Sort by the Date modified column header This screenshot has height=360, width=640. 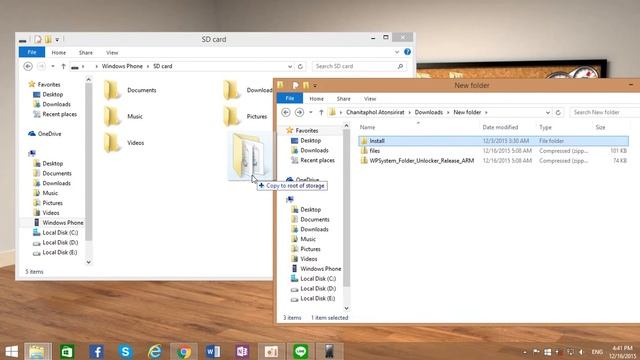500,127
